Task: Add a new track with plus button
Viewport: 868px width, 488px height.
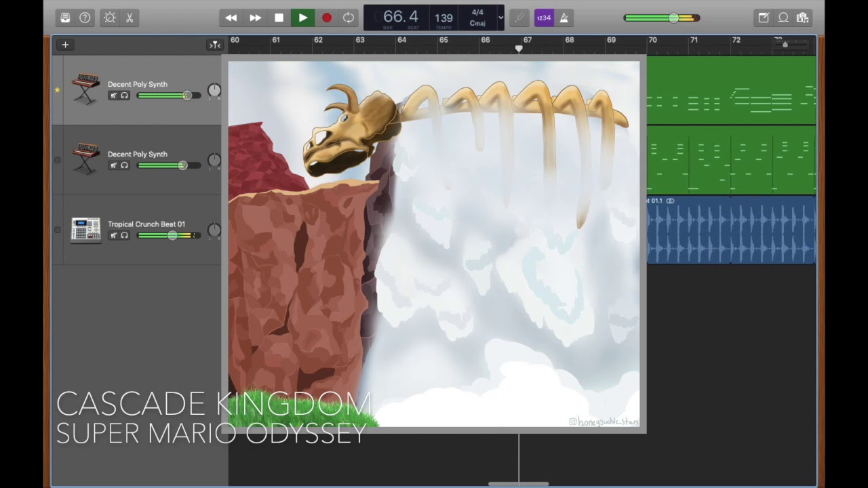Action: [x=65, y=45]
